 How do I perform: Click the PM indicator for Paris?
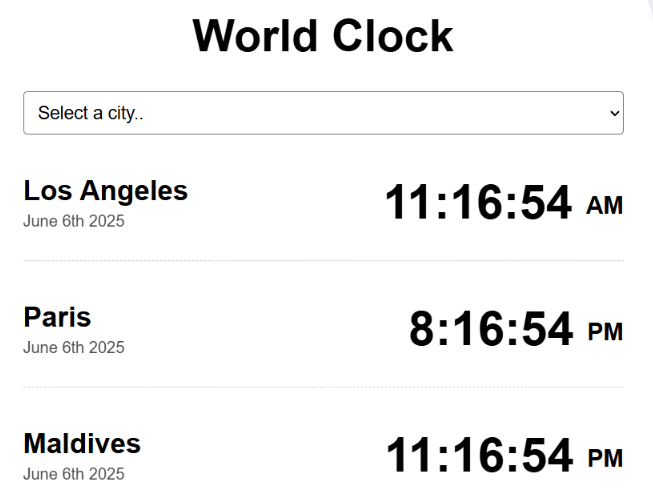[605, 332]
